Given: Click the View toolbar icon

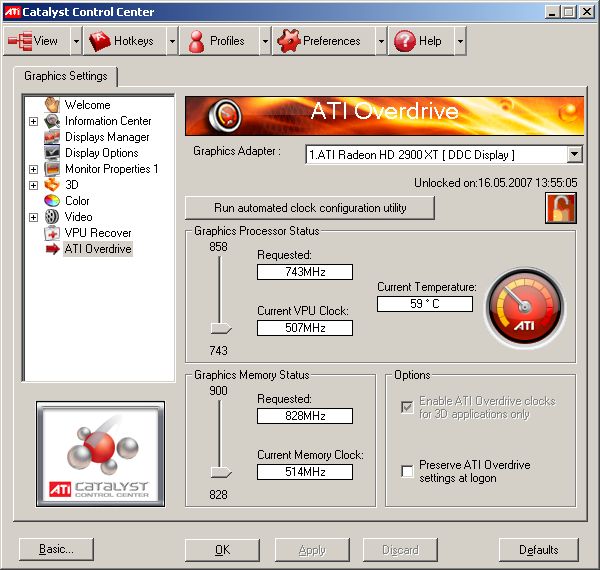Looking at the screenshot, I should point(20,41).
